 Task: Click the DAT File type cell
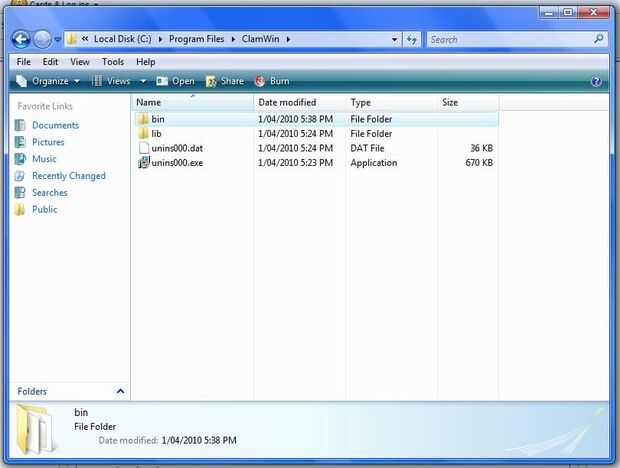[x=367, y=148]
